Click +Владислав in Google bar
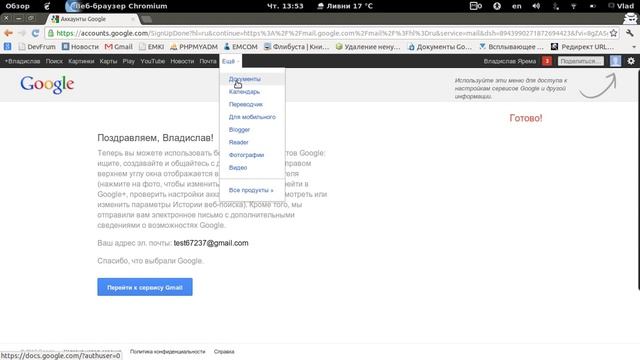The image size is (640, 360). pos(22,61)
